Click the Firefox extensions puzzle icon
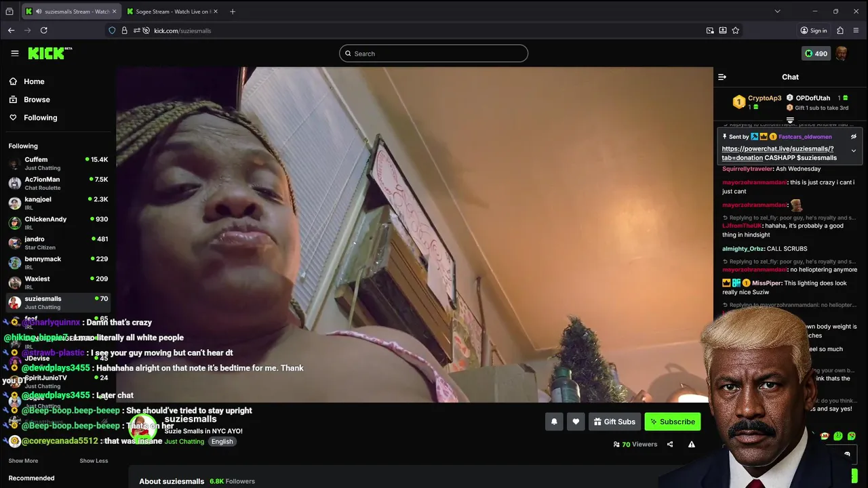Viewport: 868px width, 488px height. pos(840,30)
